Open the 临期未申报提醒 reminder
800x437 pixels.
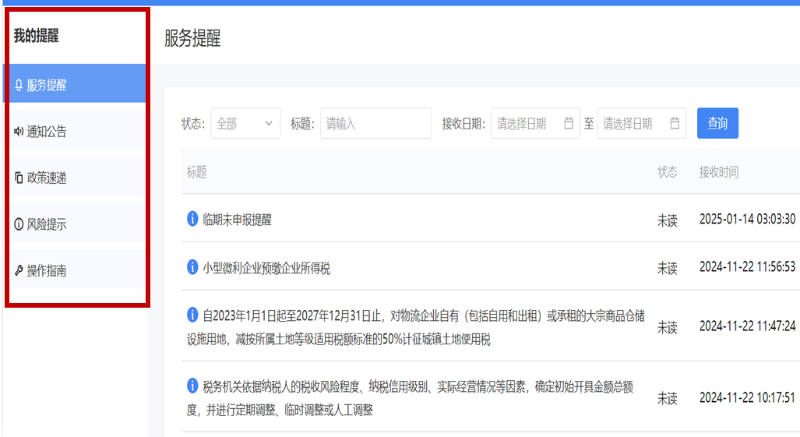point(237,219)
